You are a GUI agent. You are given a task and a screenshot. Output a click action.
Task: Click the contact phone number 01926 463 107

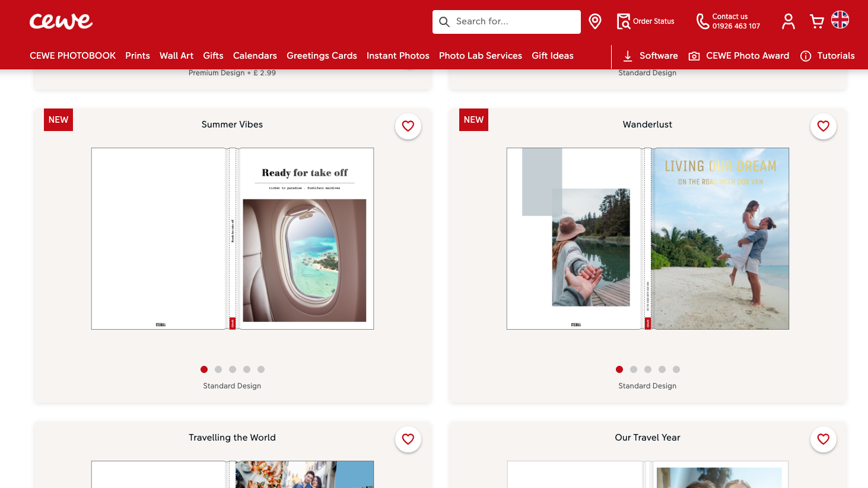click(736, 26)
